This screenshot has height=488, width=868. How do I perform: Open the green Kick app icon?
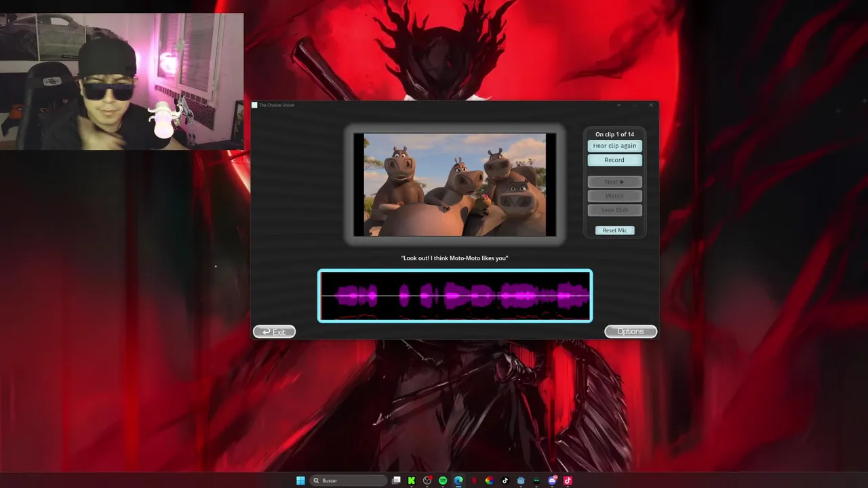(412, 481)
